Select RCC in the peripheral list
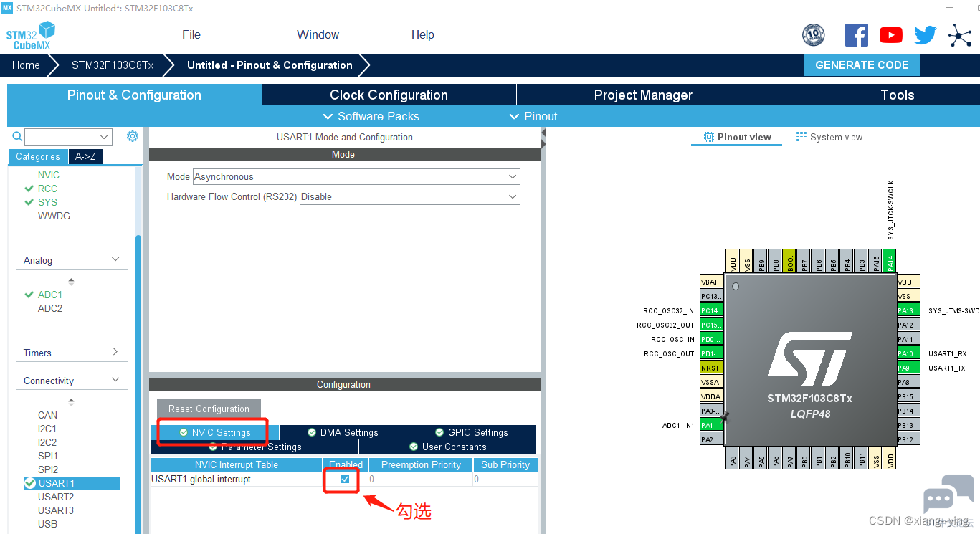Screen dimensions: 980x534 coord(47,189)
